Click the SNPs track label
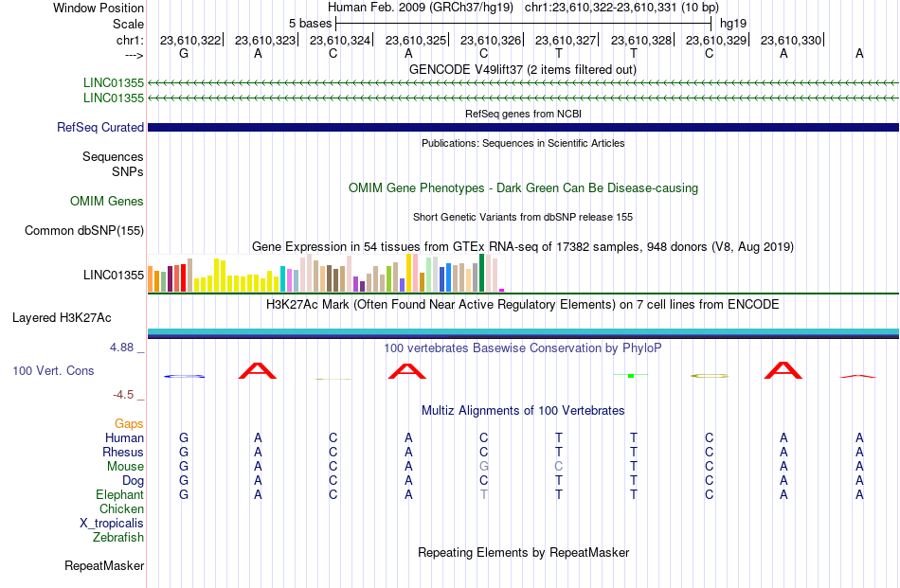This screenshot has width=900, height=588. (128, 171)
